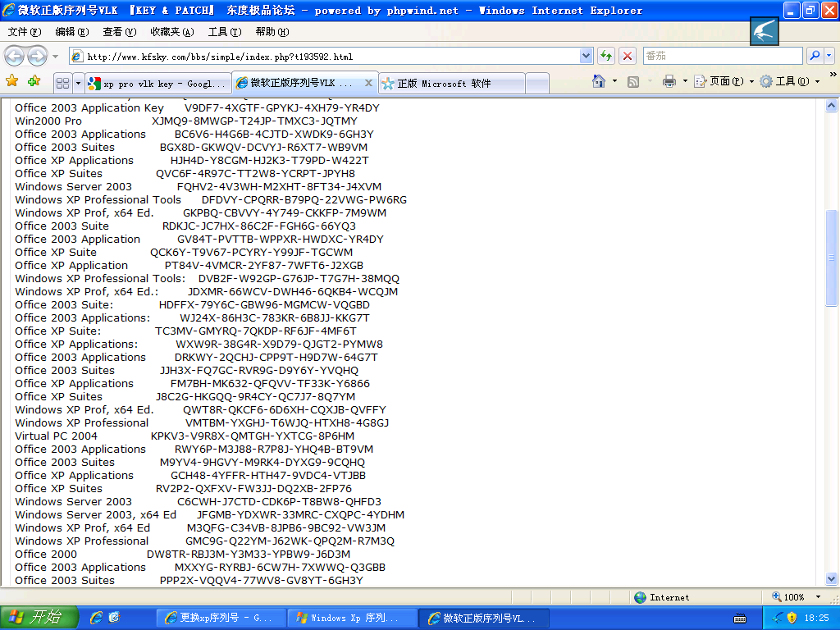The image size is (840, 630).
Task: Open the 收藏夹(A) menu
Action: (172, 32)
